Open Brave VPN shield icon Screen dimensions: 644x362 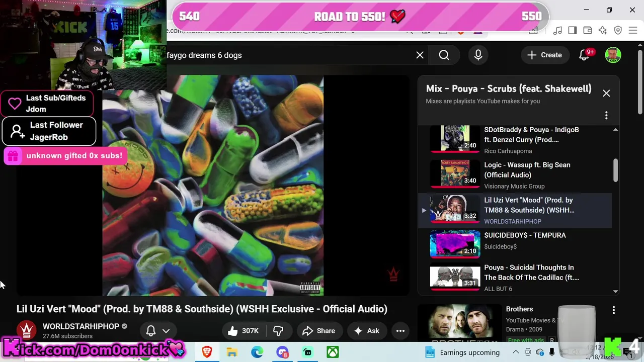coord(618,31)
